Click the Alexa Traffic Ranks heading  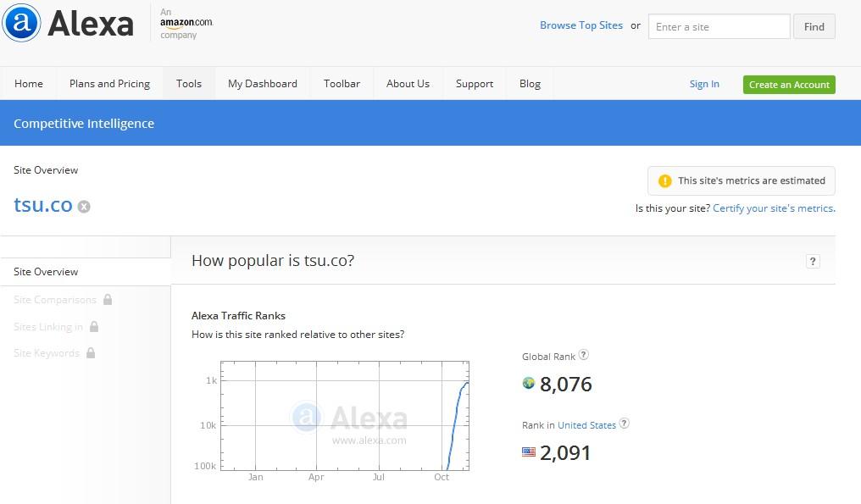(x=238, y=316)
